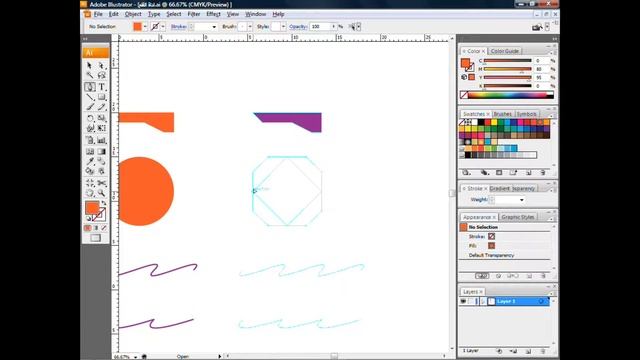The height and width of the screenshot is (360, 640).
Task: Open the Effect menu
Action: pos(213,14)
